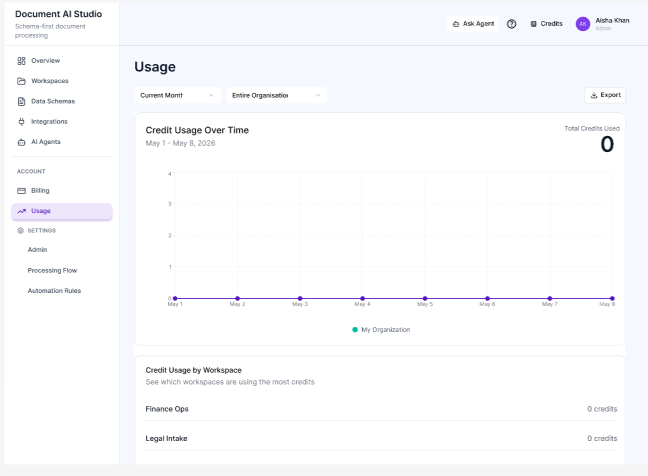Toggle My Organization legend entry
The height and width of the screenshot is (476, 648).
381,330
